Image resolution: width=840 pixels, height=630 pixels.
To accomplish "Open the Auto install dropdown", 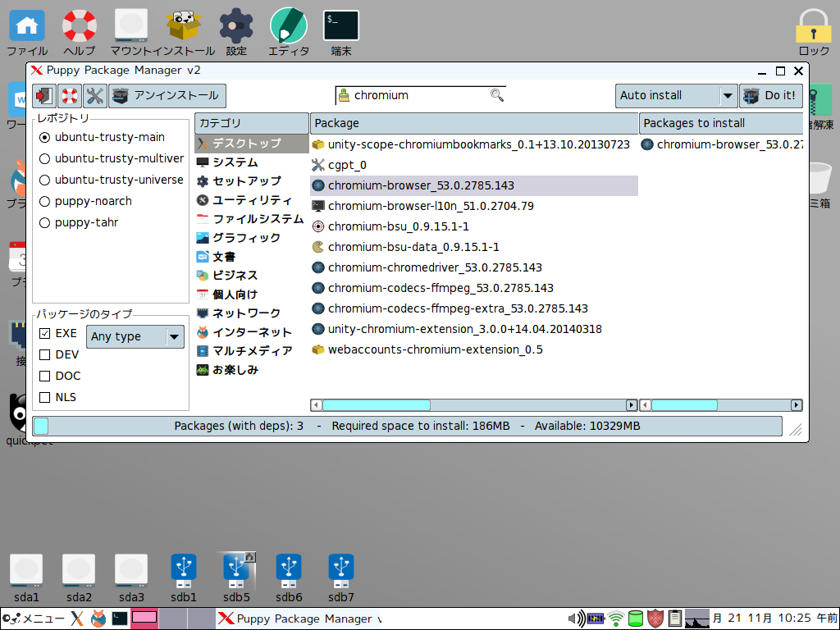I will click(676, 96).
